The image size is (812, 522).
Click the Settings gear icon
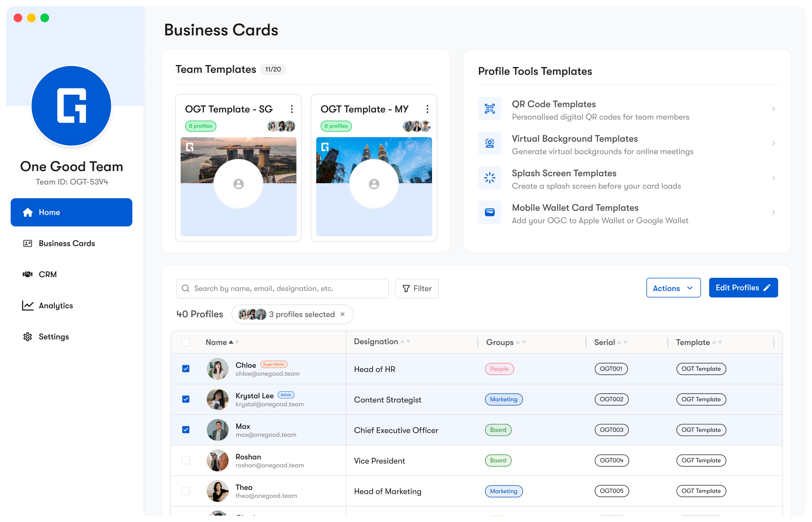(28, 337)
